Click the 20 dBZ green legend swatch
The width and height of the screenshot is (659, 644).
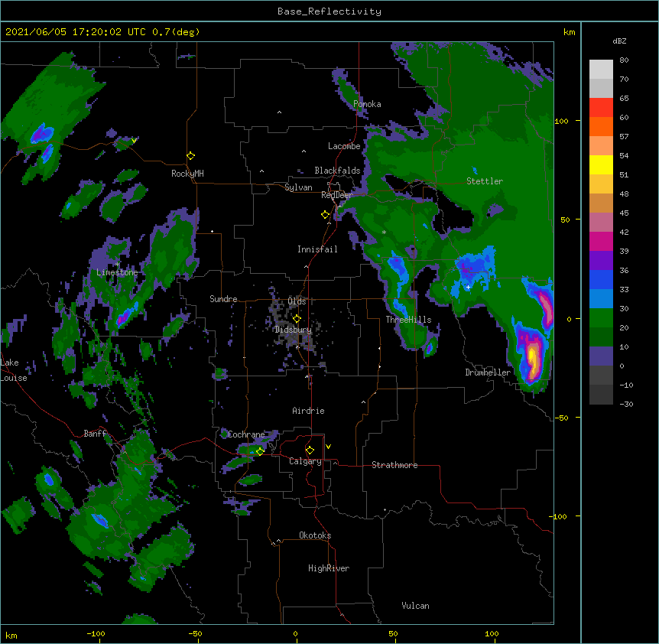tap(601, 337)
